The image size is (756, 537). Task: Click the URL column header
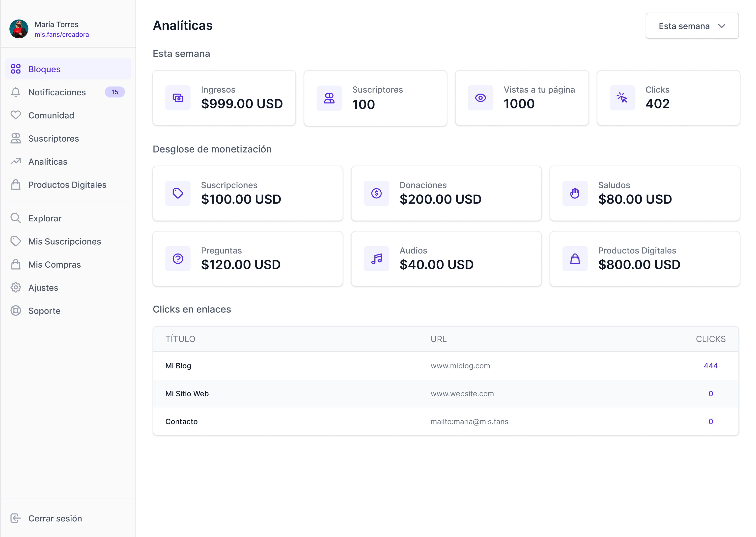[x=438, y=339]
